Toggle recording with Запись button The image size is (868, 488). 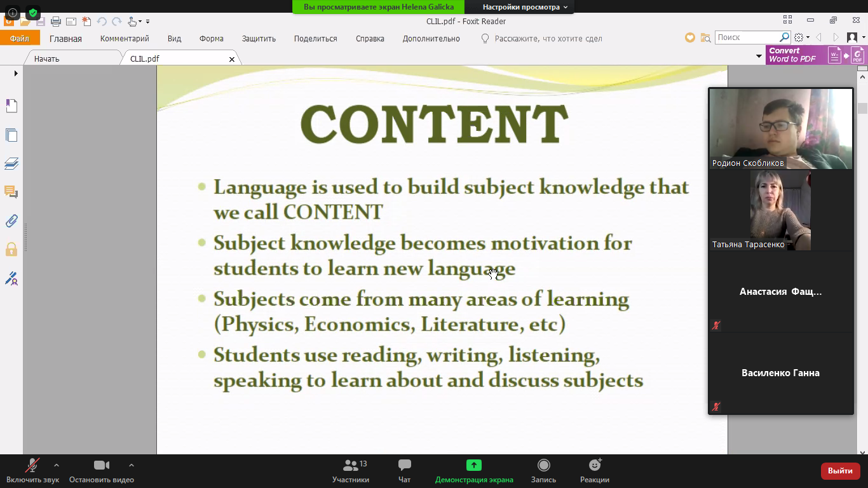(x=543, y=470)
